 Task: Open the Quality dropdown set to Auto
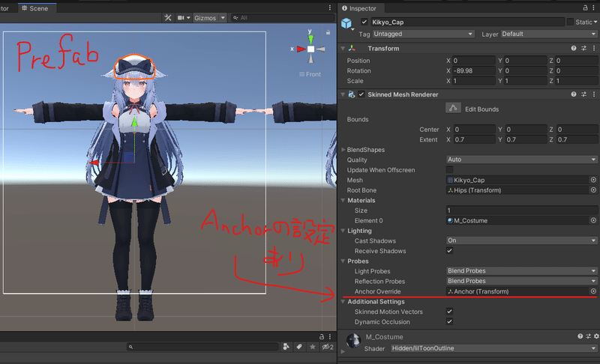coord(522,160)
